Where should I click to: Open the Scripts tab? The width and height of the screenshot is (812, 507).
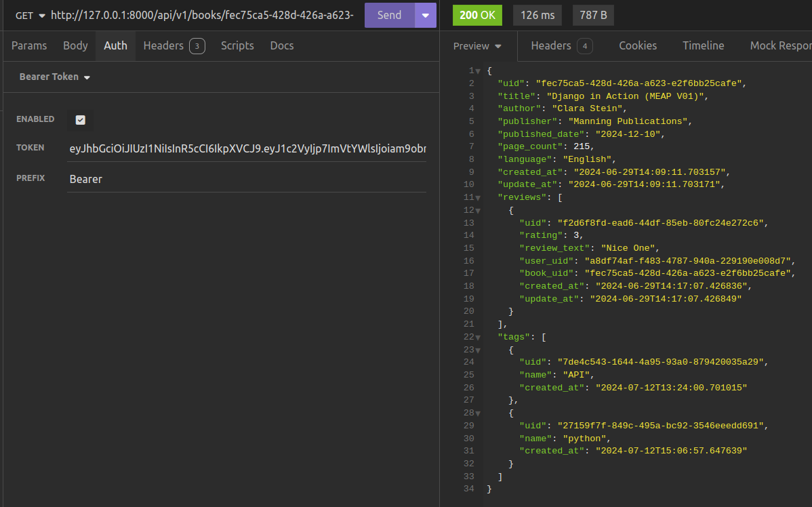(237, 45)
